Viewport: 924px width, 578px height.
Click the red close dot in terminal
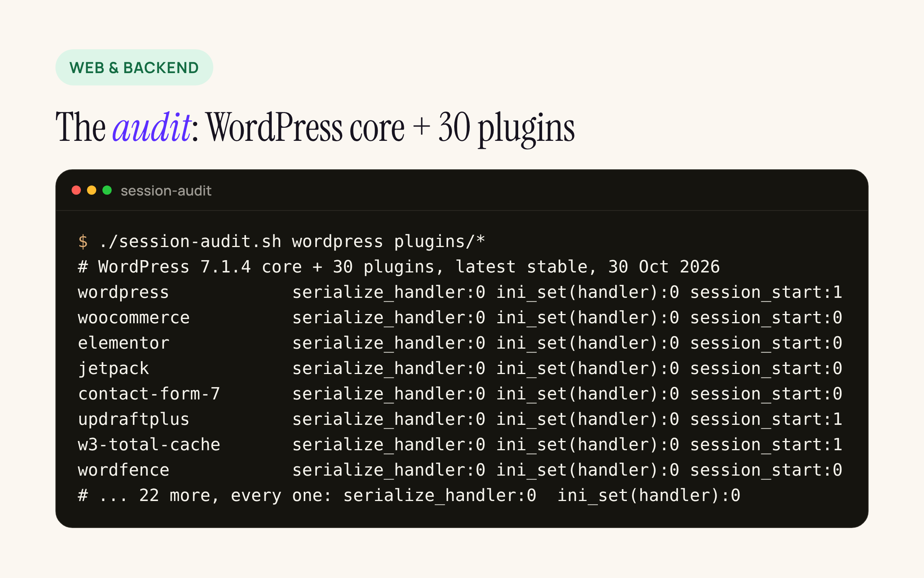point(76,190)
